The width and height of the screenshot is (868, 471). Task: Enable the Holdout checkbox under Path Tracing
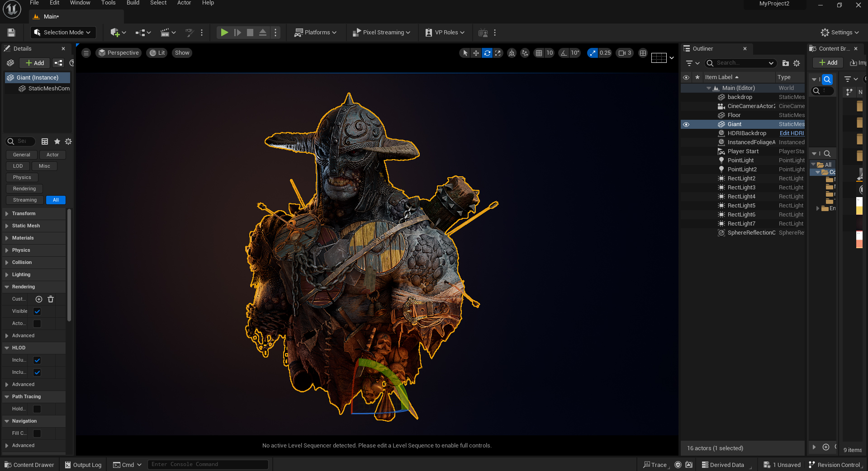click(37, 409)
